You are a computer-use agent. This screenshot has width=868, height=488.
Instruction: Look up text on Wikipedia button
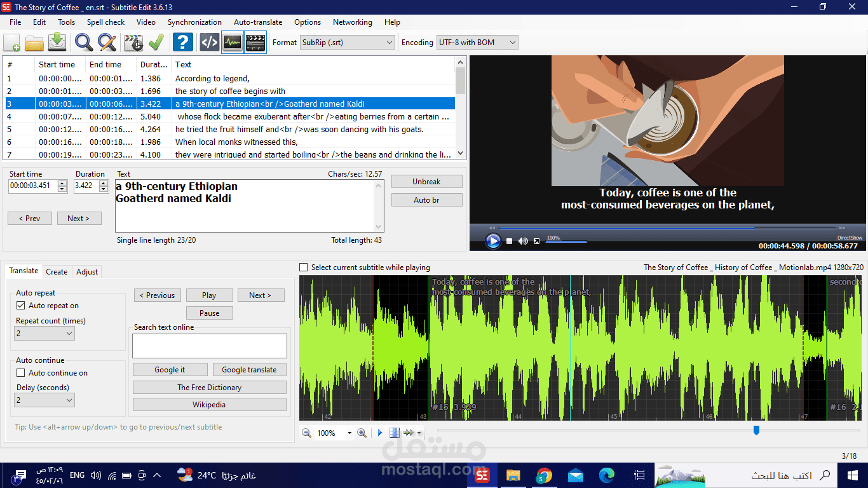point(209,405)
